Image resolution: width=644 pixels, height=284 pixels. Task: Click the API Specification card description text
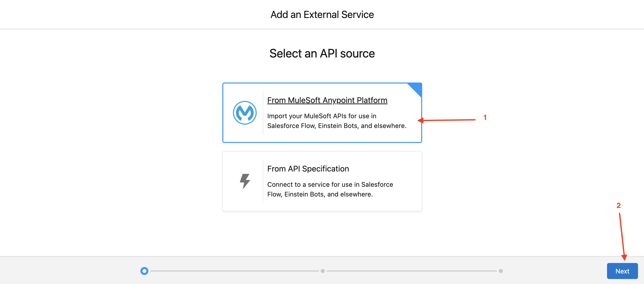pyautogui.click(x=330, y=189)
